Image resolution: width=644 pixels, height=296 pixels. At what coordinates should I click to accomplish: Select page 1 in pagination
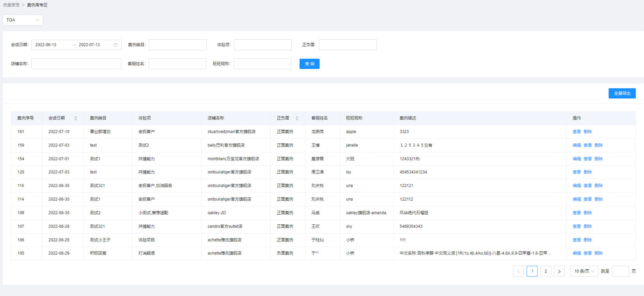[x=532, y=271]
